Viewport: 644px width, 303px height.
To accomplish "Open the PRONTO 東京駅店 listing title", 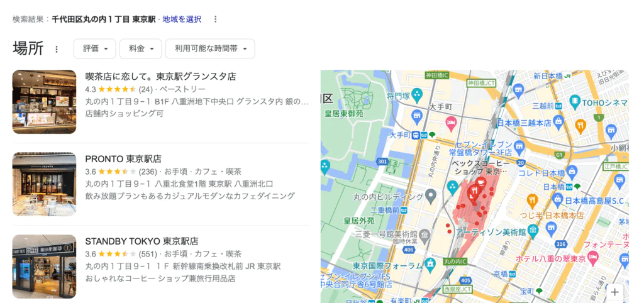I will coord(123,159).
